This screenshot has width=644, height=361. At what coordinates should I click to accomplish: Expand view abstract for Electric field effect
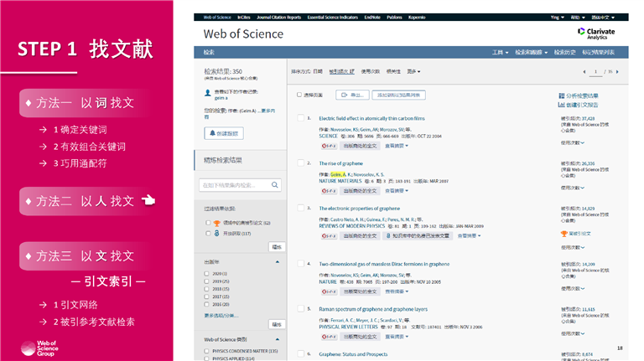pos(397,146)
